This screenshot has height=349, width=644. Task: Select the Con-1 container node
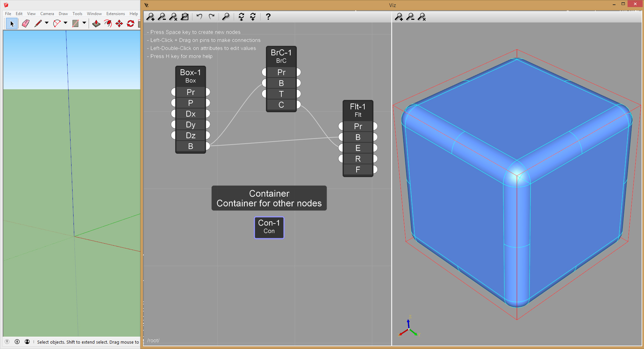coord(269,227)
